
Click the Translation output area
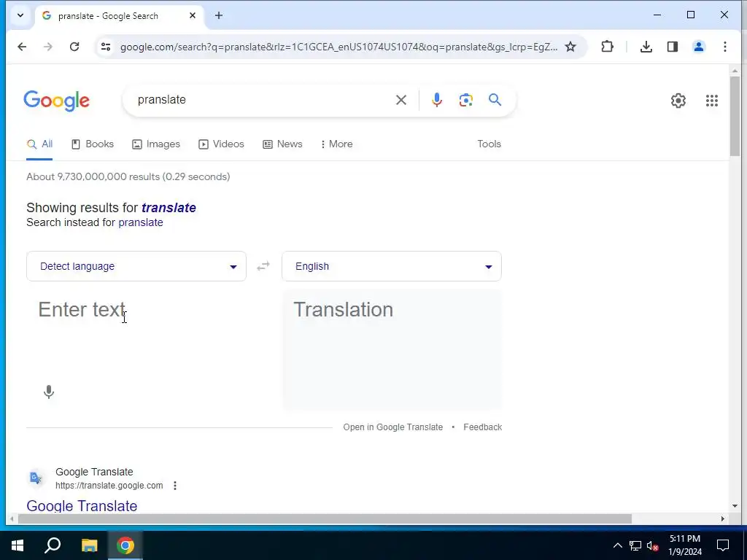[x=392, y=349]
